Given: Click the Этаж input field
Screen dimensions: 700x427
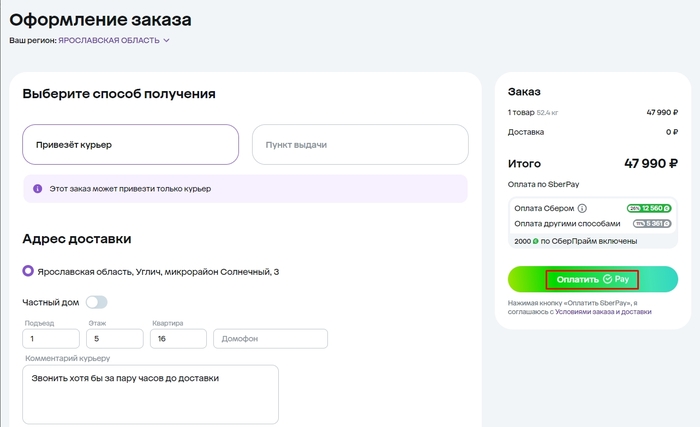Looking at the screenshot, I should (x=114, y=339).
